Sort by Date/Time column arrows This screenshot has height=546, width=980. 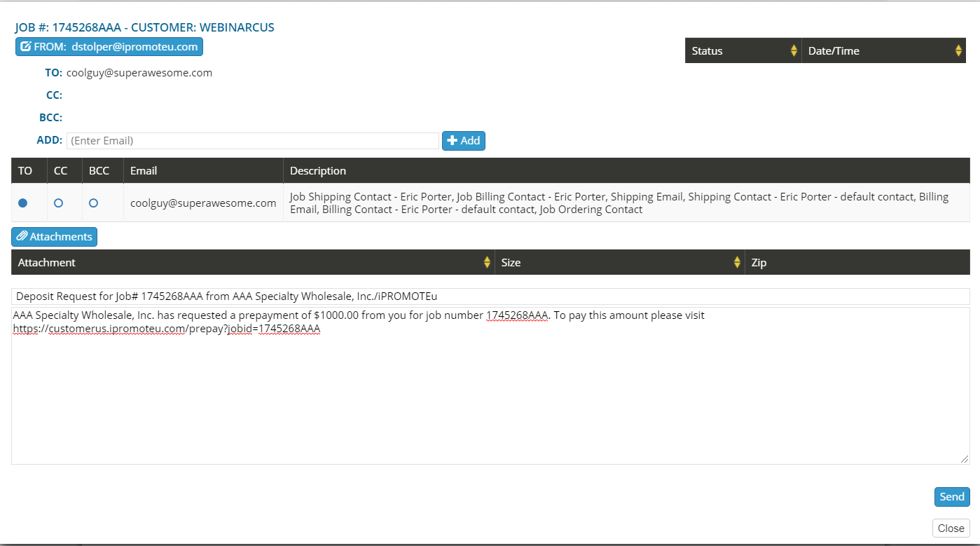[958, 50]
